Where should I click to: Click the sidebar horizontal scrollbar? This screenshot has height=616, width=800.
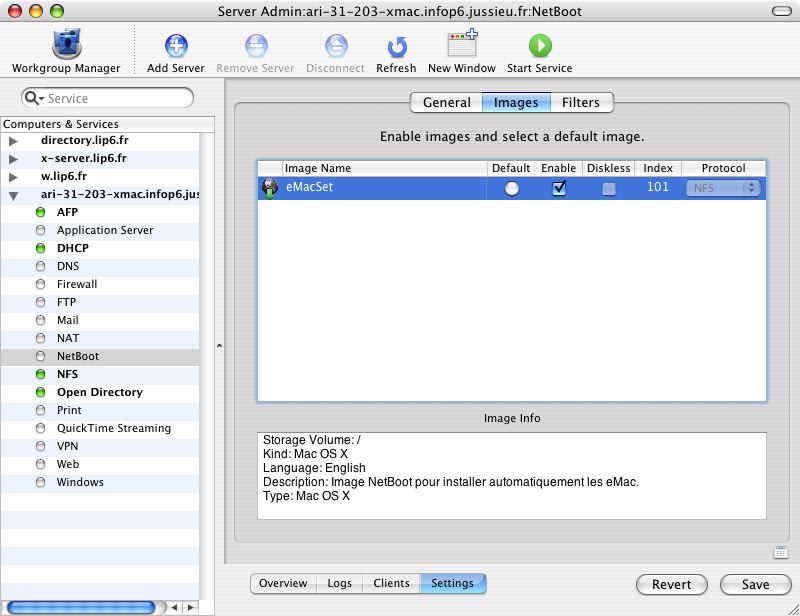tap(80, 607)
